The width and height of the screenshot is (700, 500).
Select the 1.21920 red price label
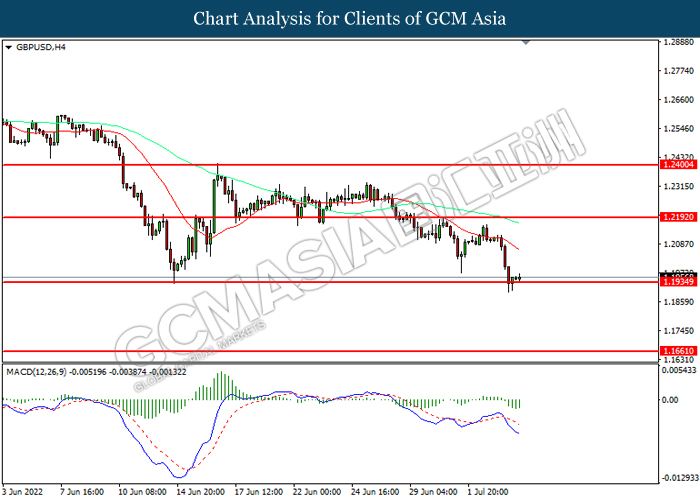[679, 217]
